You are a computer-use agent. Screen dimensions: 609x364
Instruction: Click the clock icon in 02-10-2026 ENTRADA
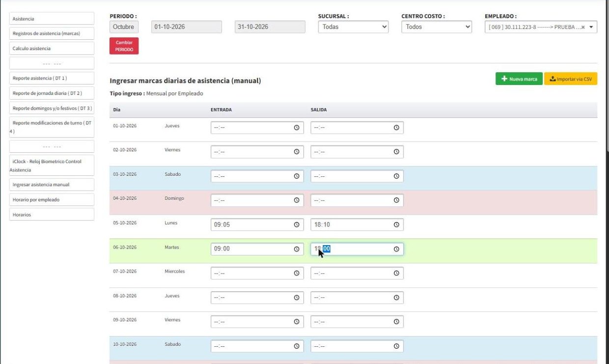click(x=297, y=152)
